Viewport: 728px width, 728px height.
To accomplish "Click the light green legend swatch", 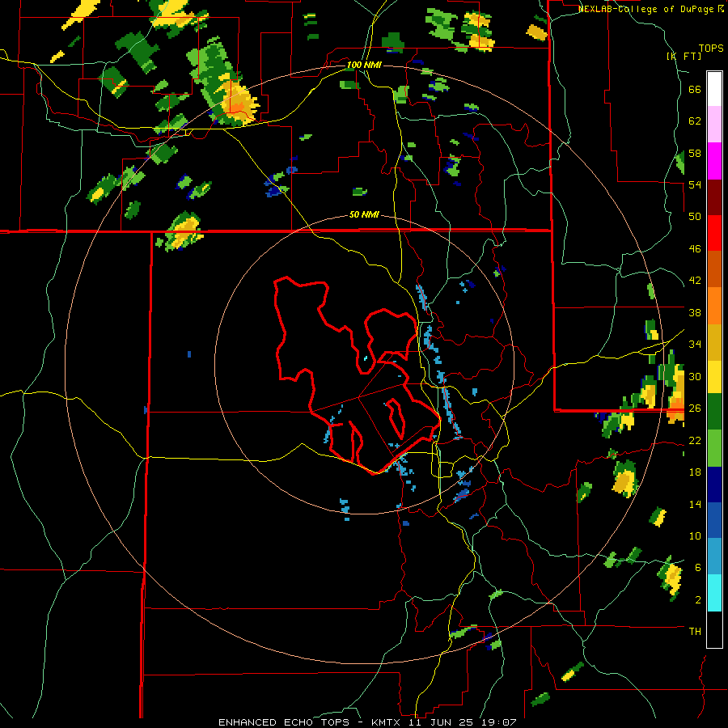I will pyautogui.click(x=714, y=448).
